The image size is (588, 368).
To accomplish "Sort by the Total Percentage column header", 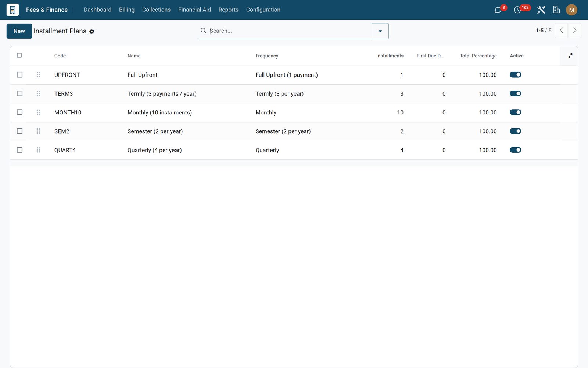I will (478, 56).
